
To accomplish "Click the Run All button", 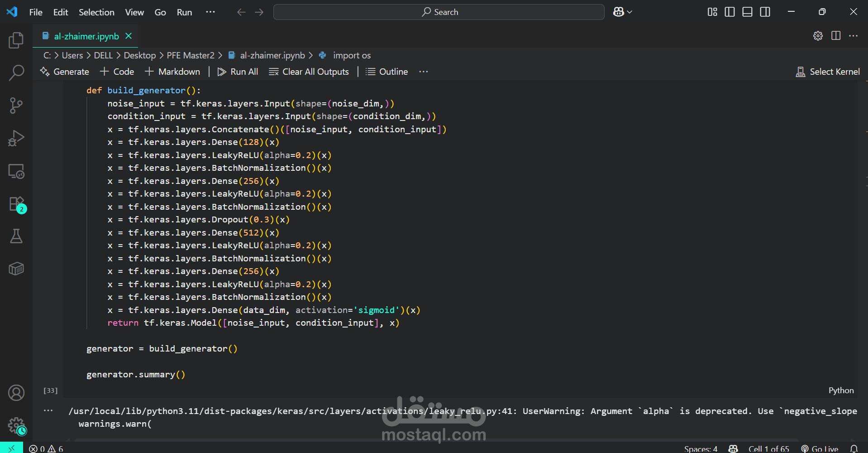I will point(238,72).
